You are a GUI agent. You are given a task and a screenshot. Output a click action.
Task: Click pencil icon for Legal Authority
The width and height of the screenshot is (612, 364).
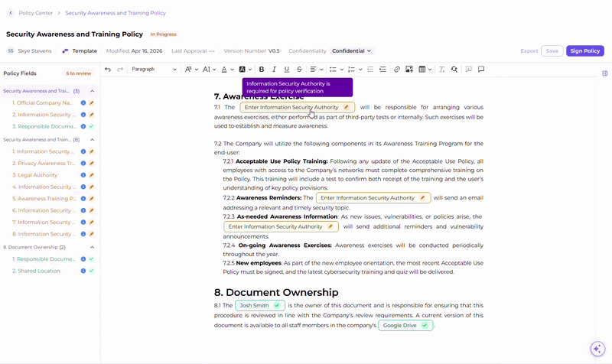tap(91, 175)
